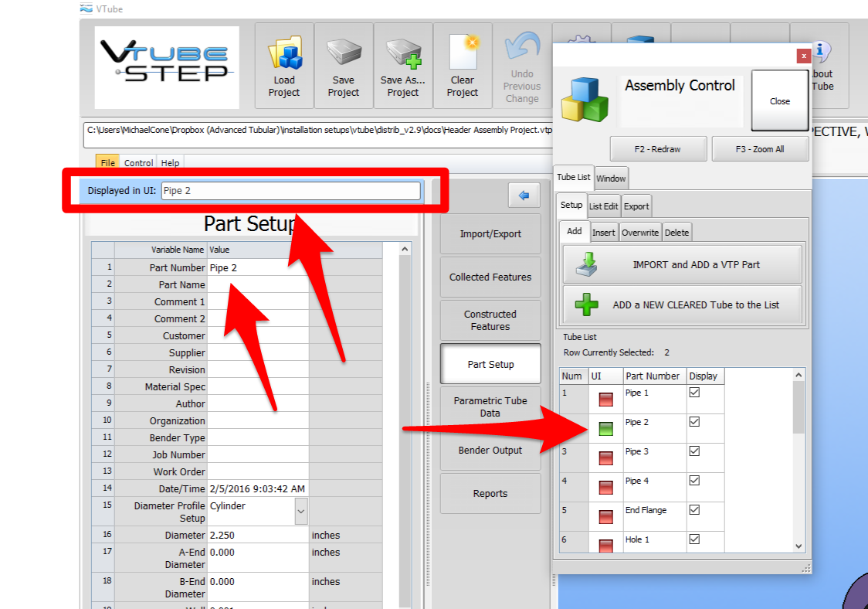Viewport: 868px width, 609px height.
Task: Add a new cleared tube to list
Action: [682, 304]
